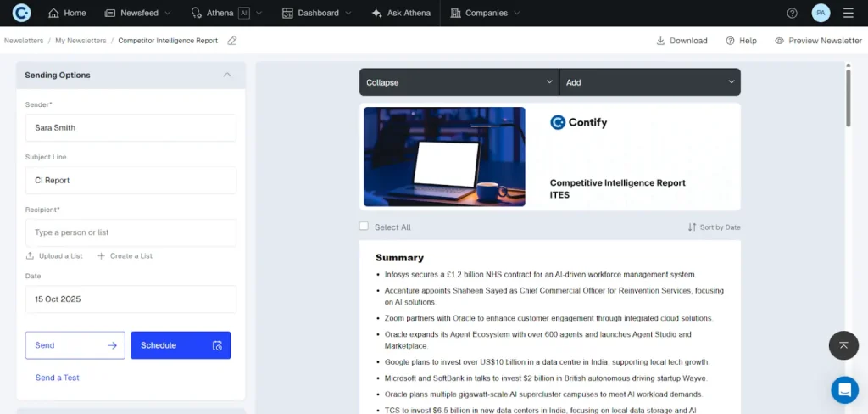Click the scroll-to-top round button
Screen dimensions: 868x414
pyautogui.click(x=843, y=345)
